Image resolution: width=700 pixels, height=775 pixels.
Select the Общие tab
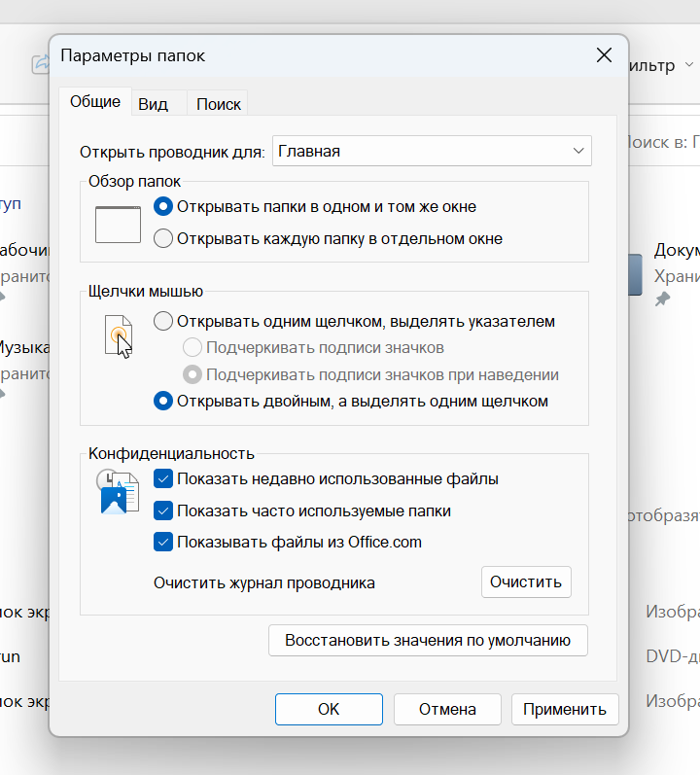click(95, 102)
